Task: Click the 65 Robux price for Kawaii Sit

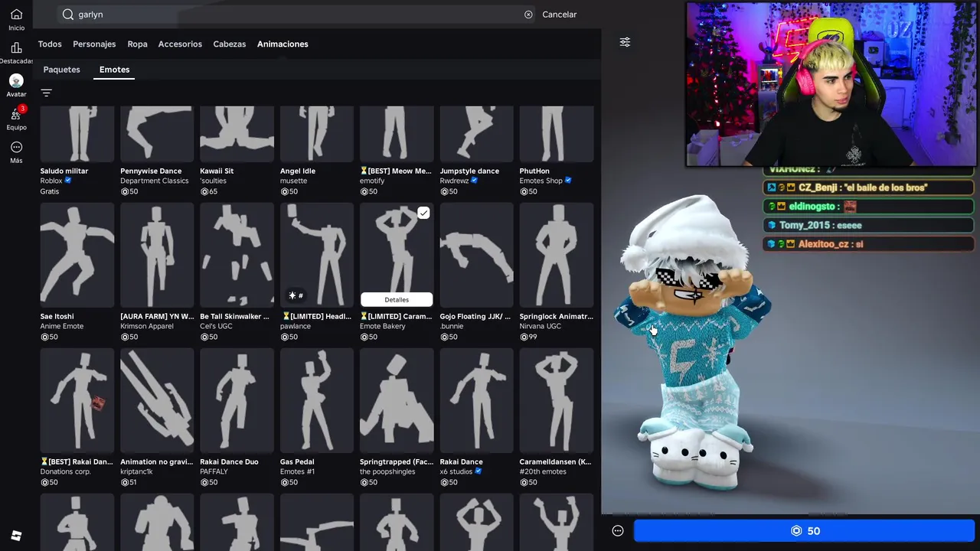Action: click(x=209, y=191)
